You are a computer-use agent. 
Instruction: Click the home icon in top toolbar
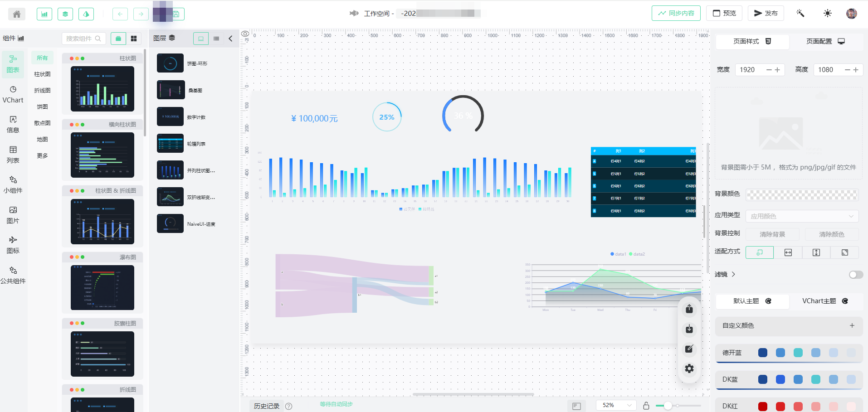(17, 14)
